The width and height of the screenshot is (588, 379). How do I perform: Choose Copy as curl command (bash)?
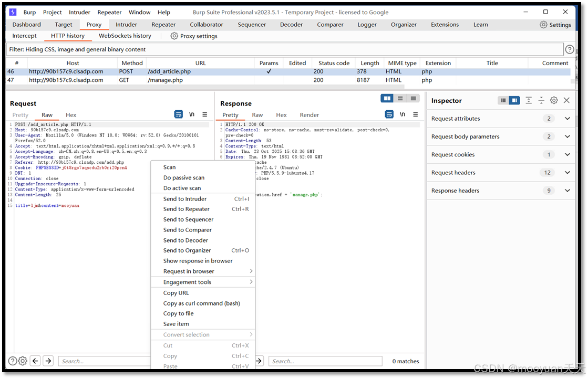(x=203, y=303)
